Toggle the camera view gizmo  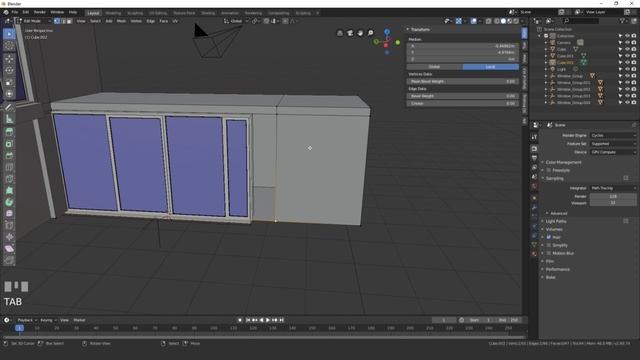tap(350, 33)
